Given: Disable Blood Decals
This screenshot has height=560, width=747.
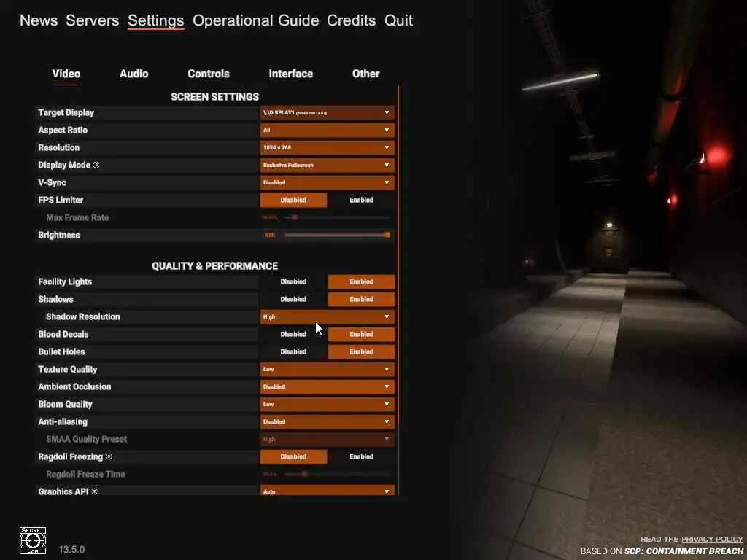Looking at the screenshot, I should pos(293,334).
